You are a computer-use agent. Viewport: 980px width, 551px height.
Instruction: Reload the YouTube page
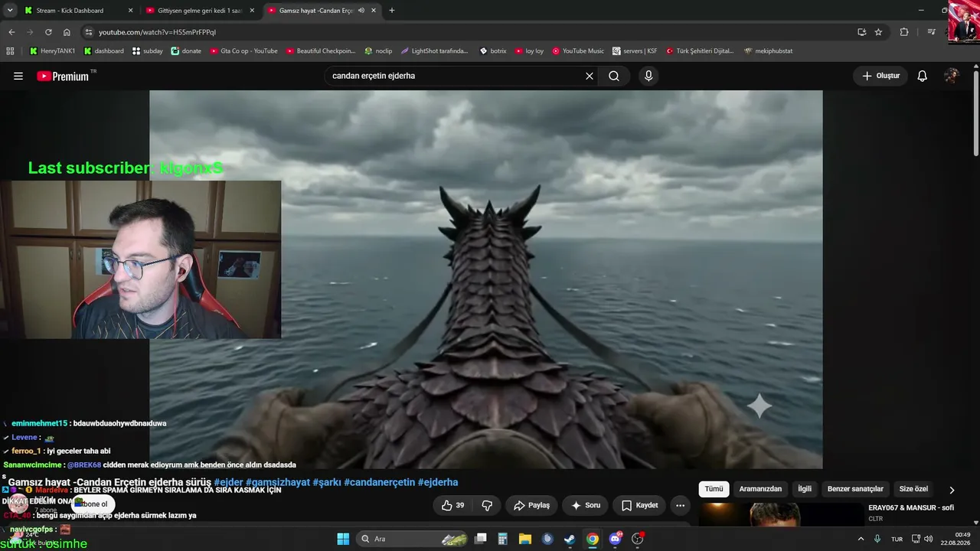click(48, 32)
